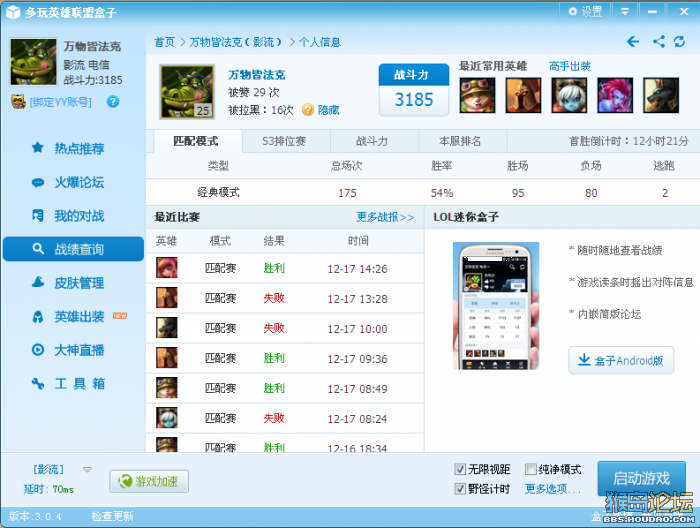The width and height of the screenshot is (700, 528).
Task: Switch to the S3排位赛 tab
Action: 284,141
